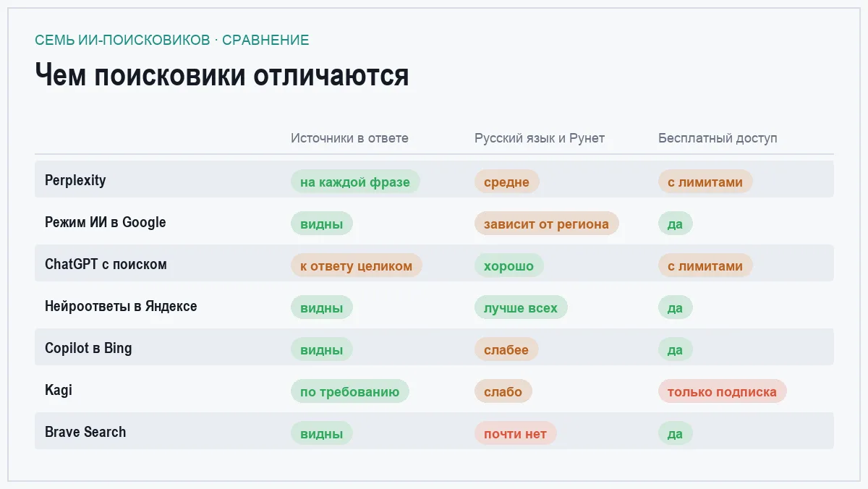Select the Perplexity row label

point(75,180)
